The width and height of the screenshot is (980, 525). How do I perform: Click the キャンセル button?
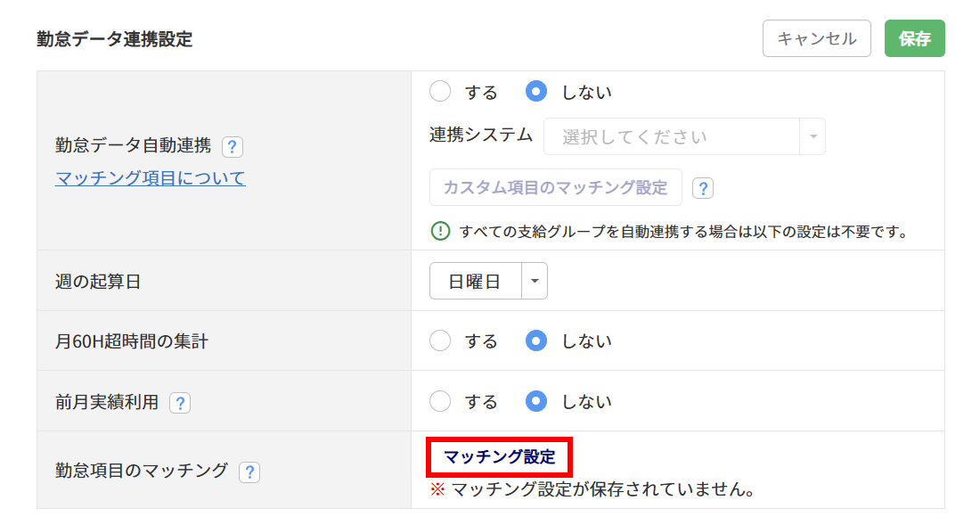pos(816,38)
